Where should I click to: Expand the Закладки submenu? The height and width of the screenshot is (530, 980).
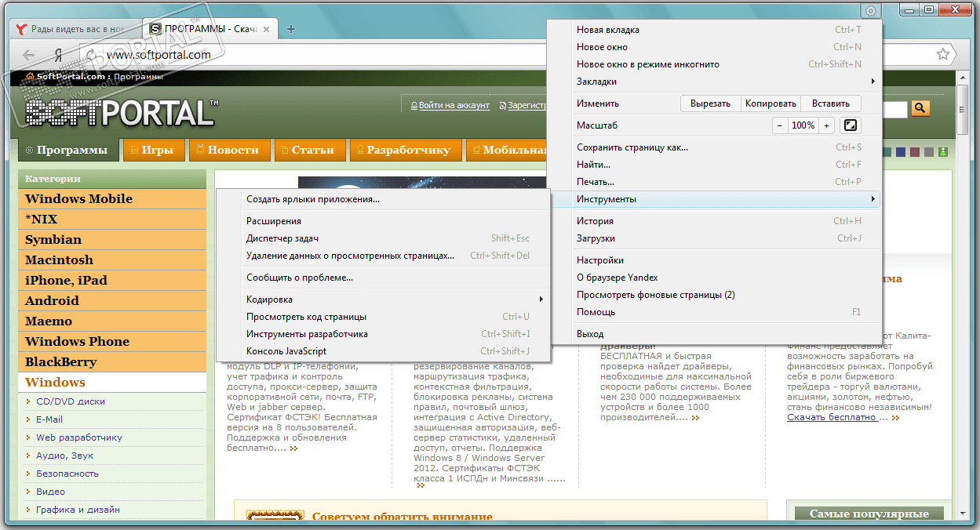point(714,82)
